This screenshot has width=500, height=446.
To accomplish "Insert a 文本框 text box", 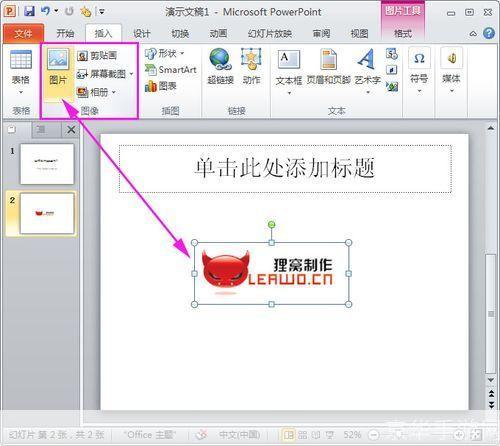I will point(289,67).
